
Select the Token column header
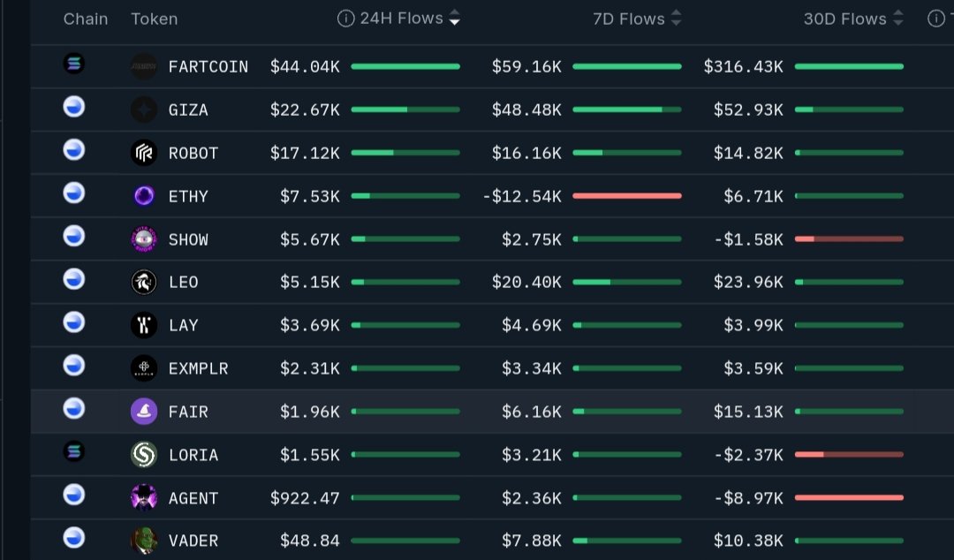(x=154, y=18)
